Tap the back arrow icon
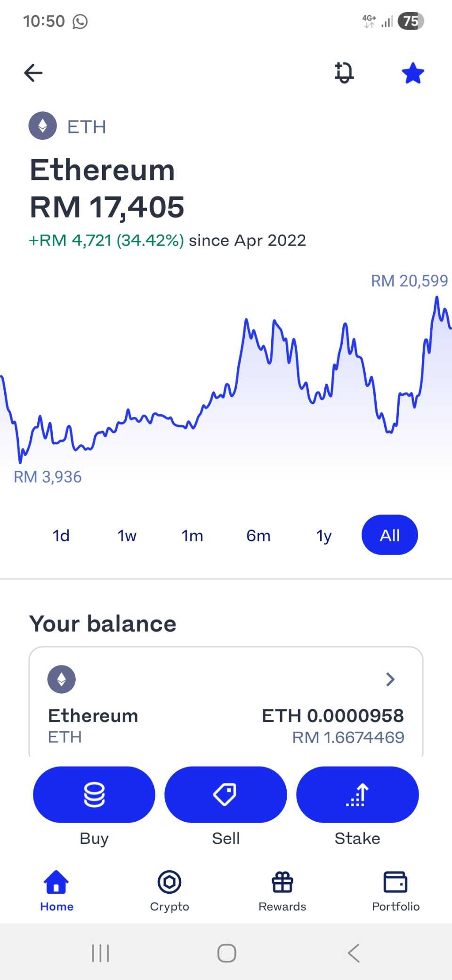The width and height of the screenshot is (452, 980). [33, 73]
